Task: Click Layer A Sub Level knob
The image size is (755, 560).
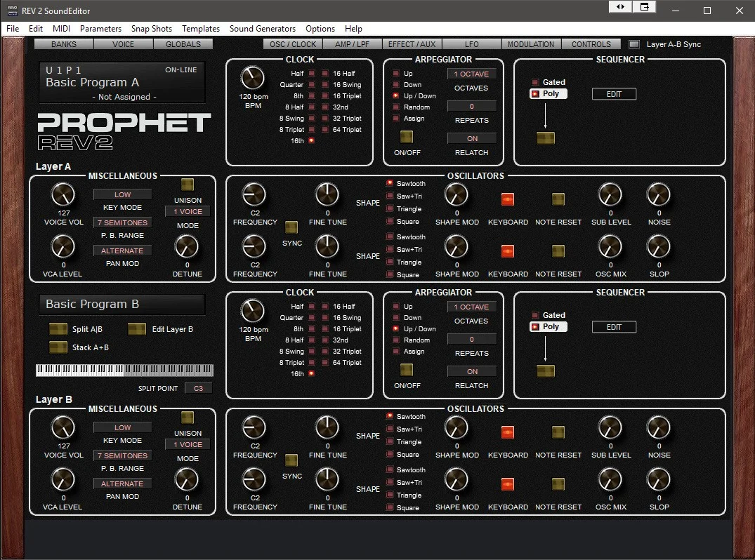Action: pyautogui.click(x=610, y=195)
